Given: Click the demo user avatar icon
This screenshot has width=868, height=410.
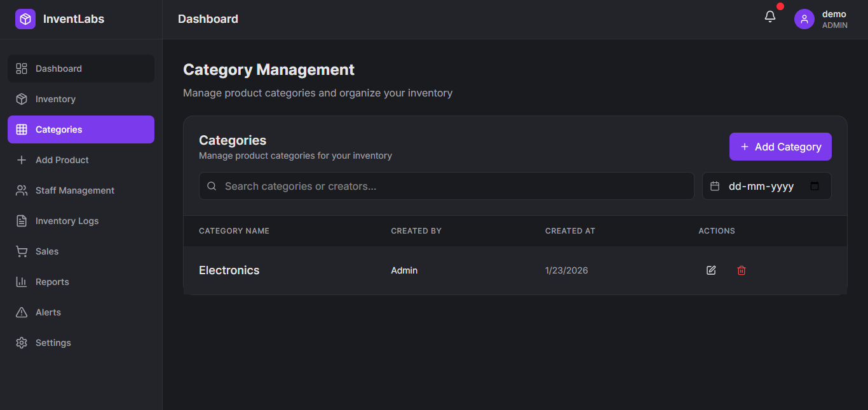Looking at the screenshot, I should pyautogui.click(x=804, y=19).
